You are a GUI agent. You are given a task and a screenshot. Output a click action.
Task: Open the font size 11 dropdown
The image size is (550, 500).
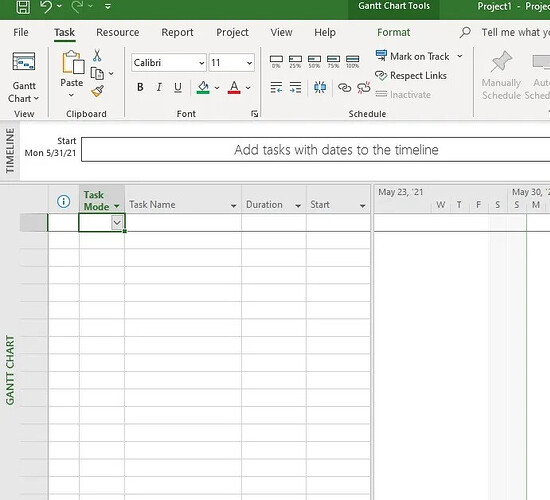249,63
